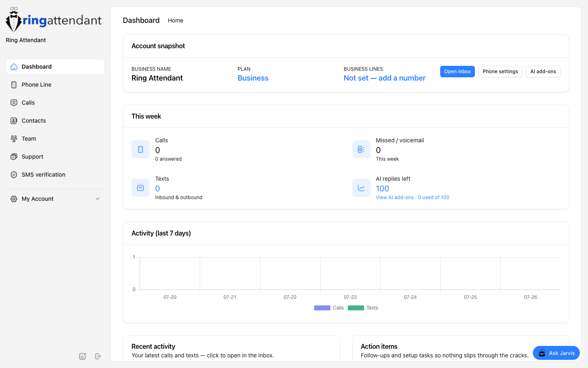Viewport: 588px width, 368px height.
Task: Click the Texts count 0 link
Action: pyautogui.click(x=158, y=188)
